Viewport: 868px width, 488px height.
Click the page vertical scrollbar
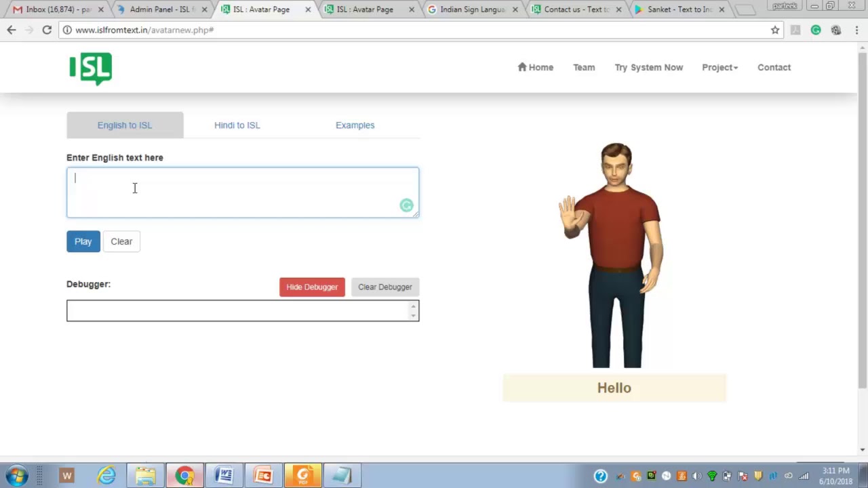click(863, 220)
